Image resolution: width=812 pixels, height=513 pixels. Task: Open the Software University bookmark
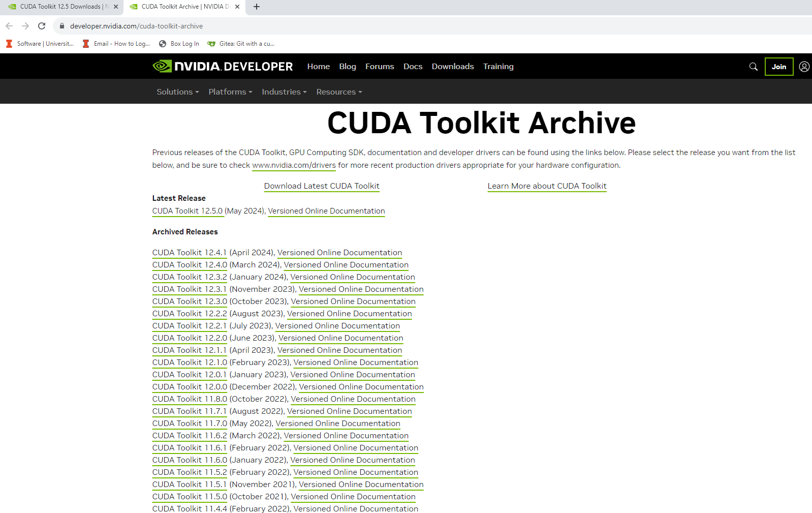[40, 44]
